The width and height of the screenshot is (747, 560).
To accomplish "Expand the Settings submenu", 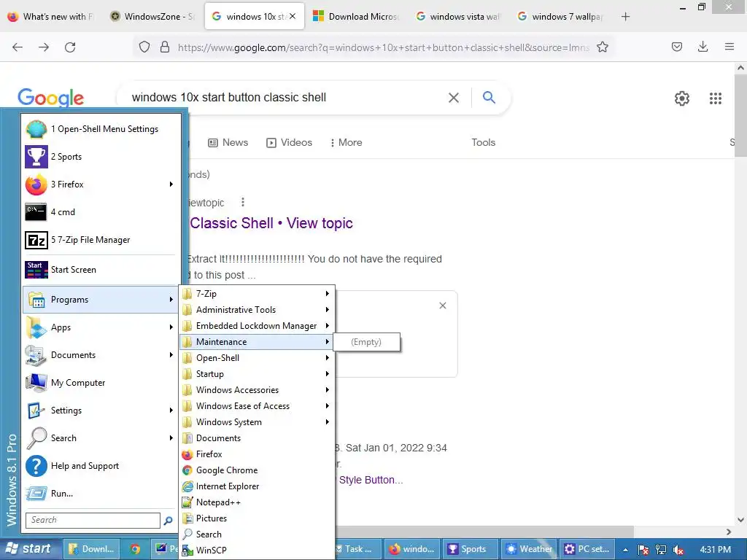I will tap(100, 411).
